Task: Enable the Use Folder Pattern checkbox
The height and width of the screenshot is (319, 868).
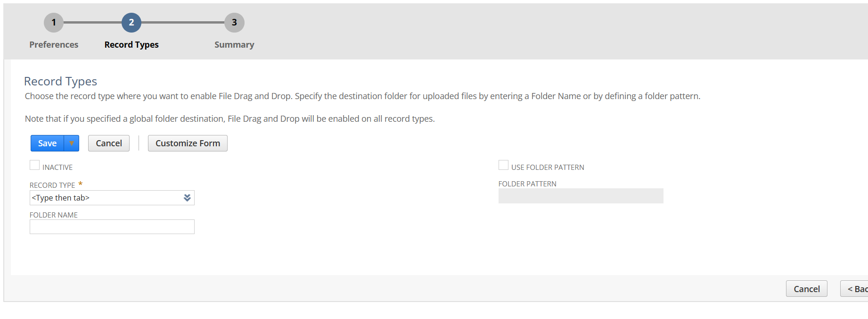Action: (503, 165)
